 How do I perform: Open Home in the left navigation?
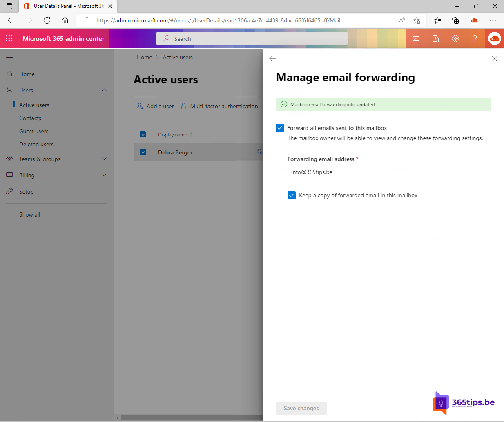pyautogui.click(x=27, y=74)
